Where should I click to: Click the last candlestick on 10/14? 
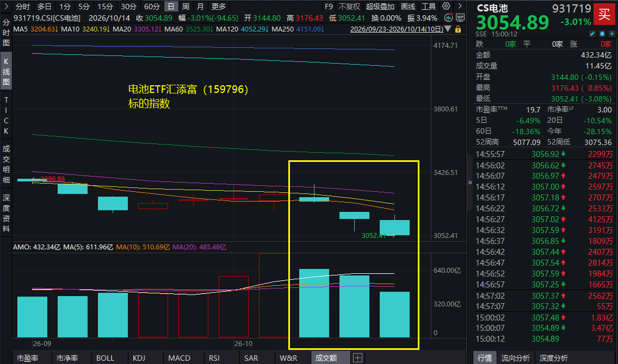(394, 227)
